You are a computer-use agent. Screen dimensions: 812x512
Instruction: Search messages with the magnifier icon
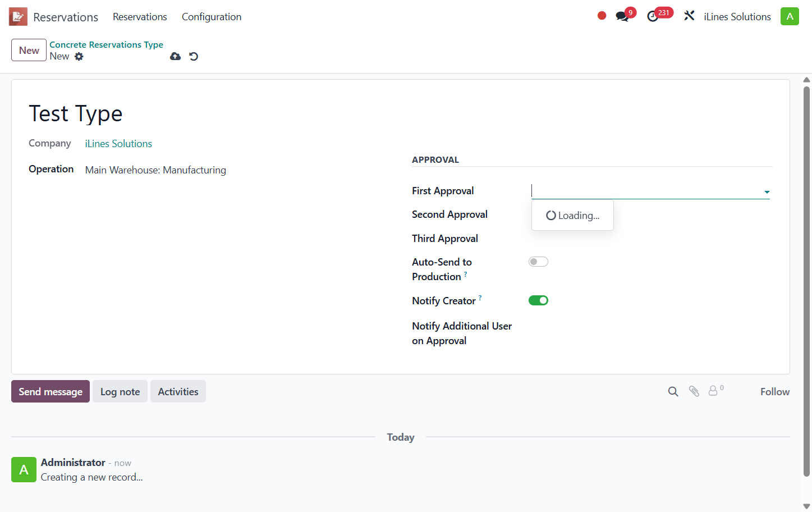[x=673, y=391]
